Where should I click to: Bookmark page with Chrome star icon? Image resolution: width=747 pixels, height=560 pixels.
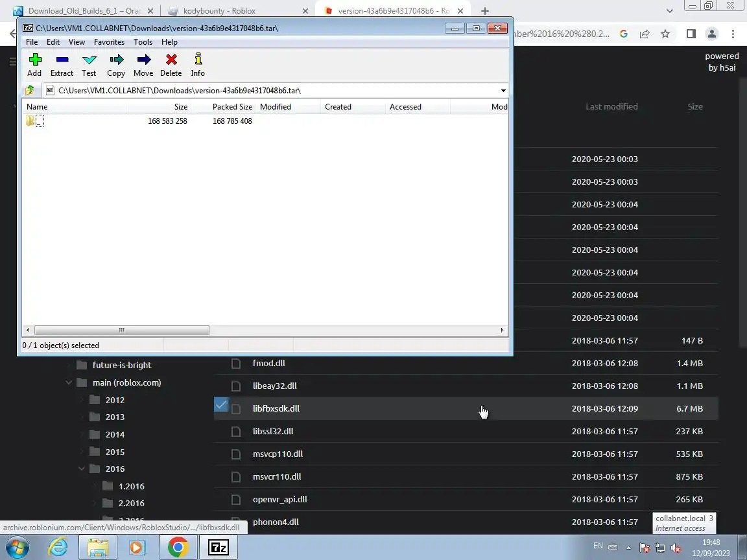[x=665, y=34]
